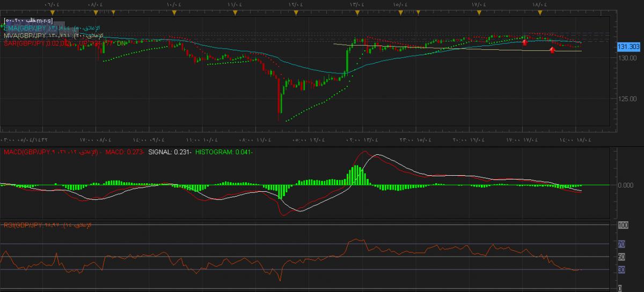Image resolution: width=644 pixels, height=292 pixels.
Task: Click the RSI 70 level marker
Action: (621, 244)
